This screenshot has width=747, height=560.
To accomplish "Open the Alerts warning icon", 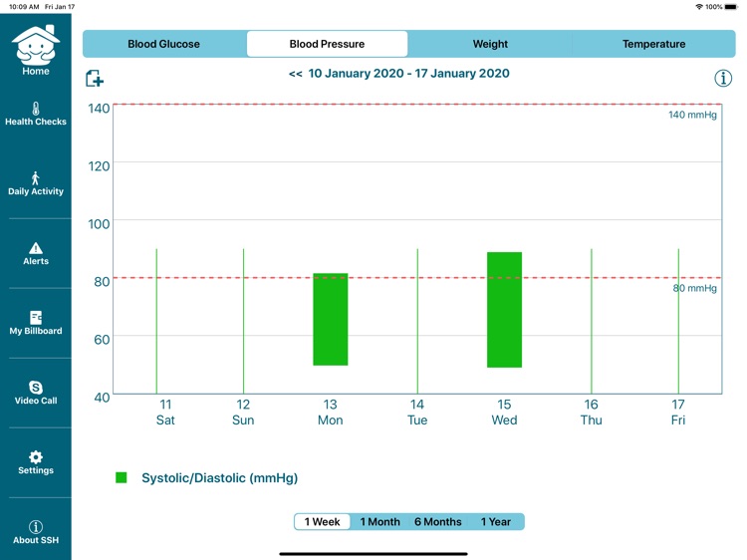I will coord(36,248).
